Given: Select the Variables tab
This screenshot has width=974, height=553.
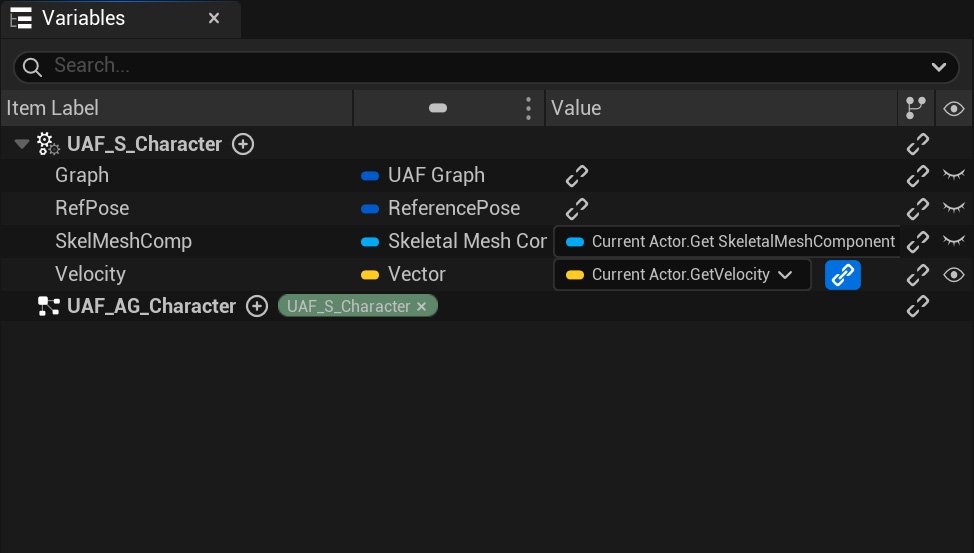Looking at the screenshot, I should coord(84,18).
